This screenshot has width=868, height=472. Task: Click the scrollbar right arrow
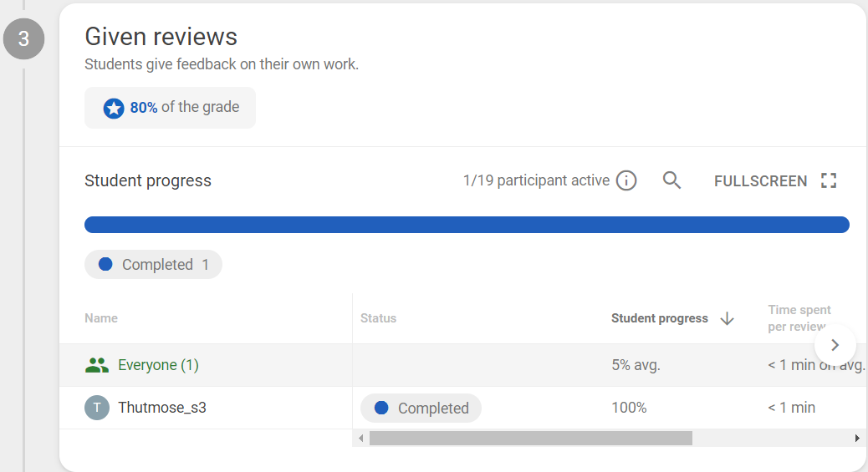tap(857, 439)
